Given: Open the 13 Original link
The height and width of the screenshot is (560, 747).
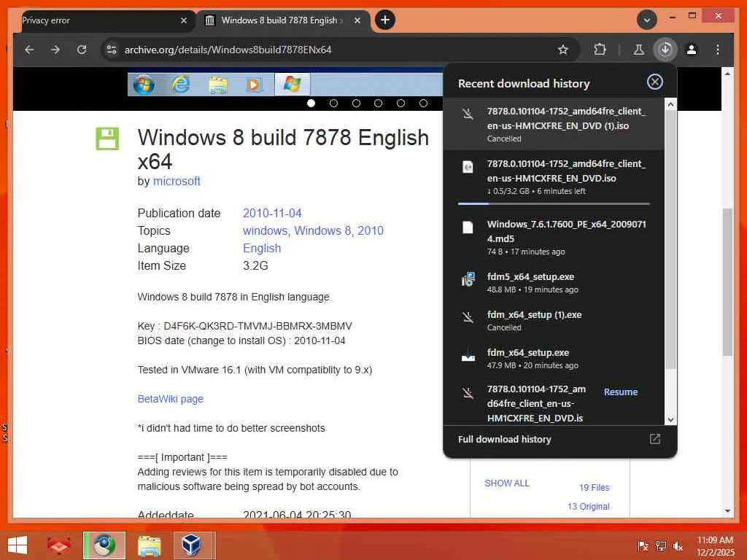Looking at the screenshot, I should (589, 507).
